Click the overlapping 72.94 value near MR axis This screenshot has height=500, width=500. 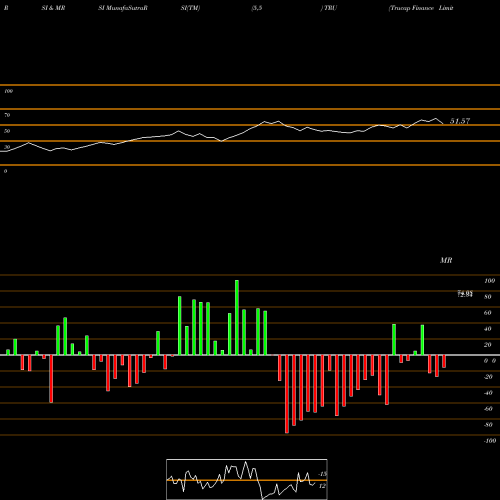coord(465,294)
